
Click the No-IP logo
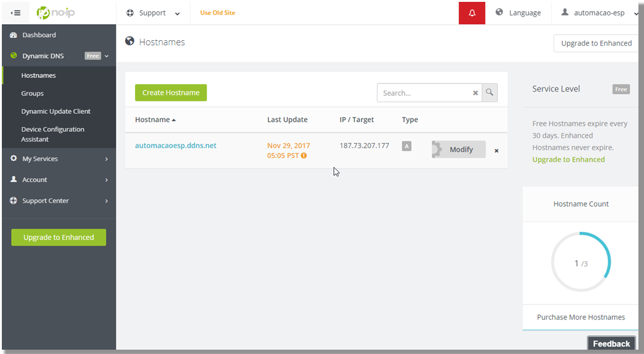[x=56, y=13]
